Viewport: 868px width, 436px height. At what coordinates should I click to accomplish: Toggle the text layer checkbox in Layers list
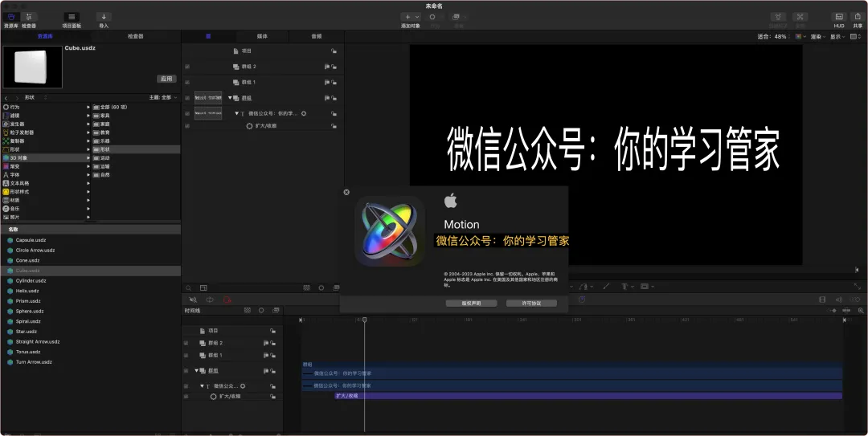tap(187, 113)
